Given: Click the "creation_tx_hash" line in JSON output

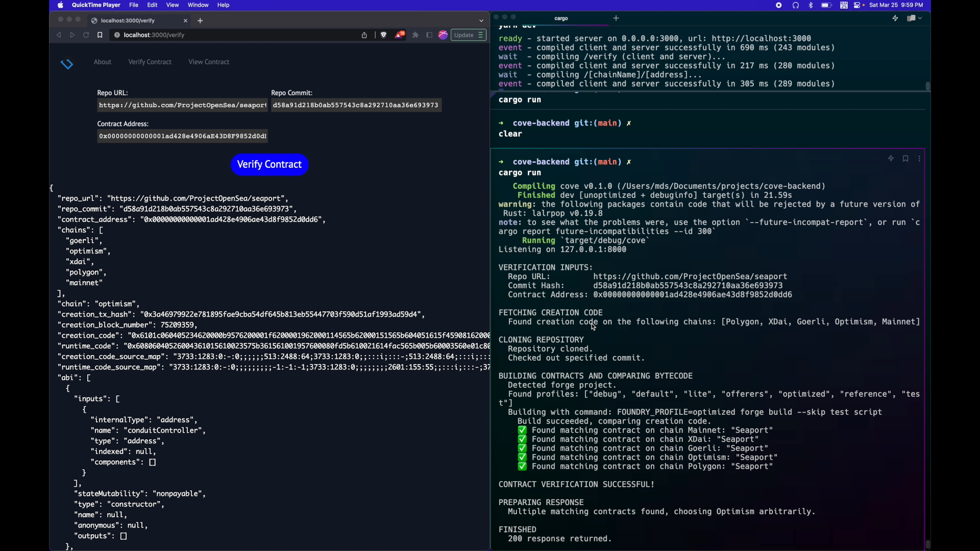Looking at the screenshot, I should pyautogui.click(x=241, y=314).
